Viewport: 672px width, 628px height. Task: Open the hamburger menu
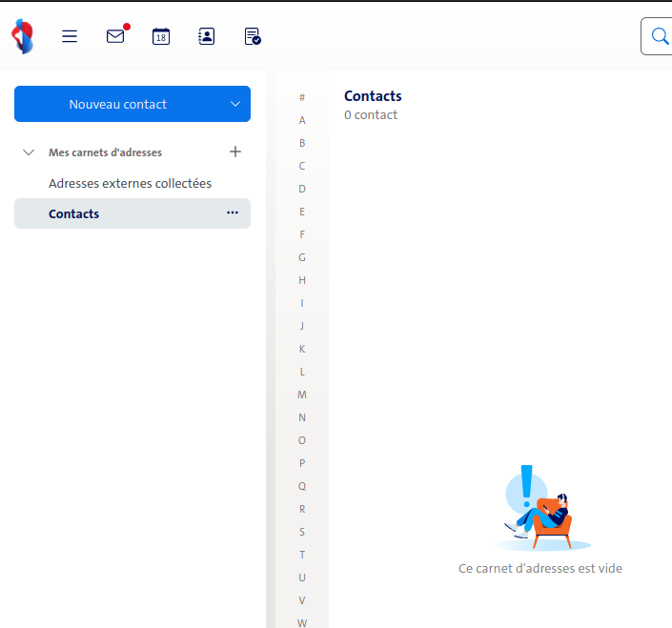point(70,36)
